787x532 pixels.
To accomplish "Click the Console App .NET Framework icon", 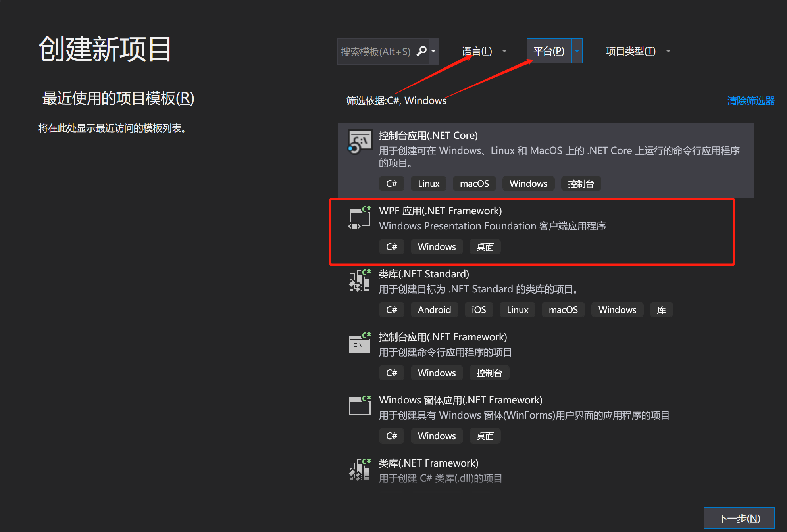I will [360, 344].
